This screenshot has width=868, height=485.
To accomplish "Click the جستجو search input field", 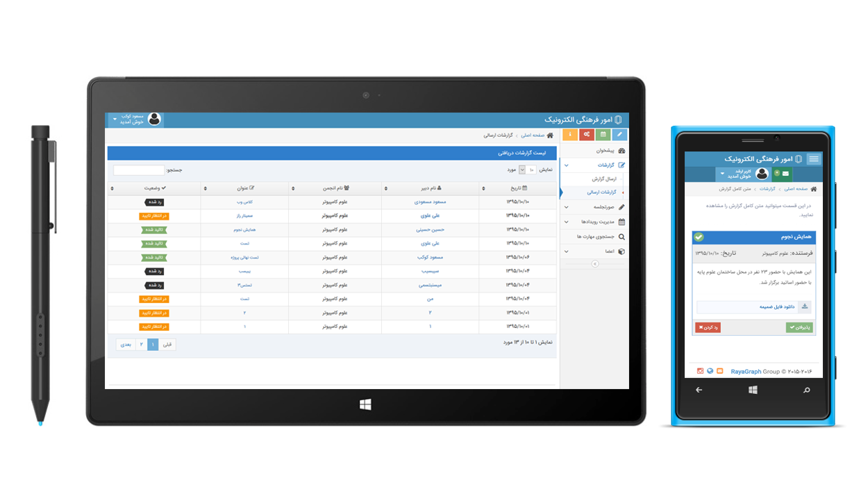I will point(139,170).
